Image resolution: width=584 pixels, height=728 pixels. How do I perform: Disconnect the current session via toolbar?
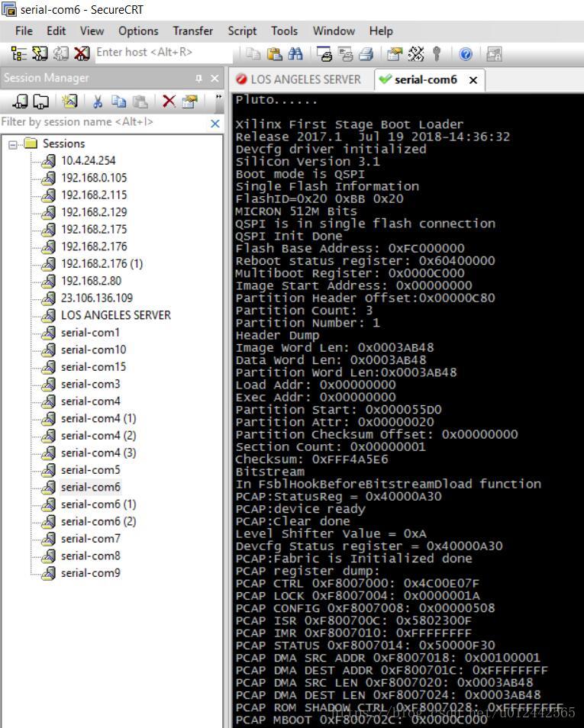(82, 54)
